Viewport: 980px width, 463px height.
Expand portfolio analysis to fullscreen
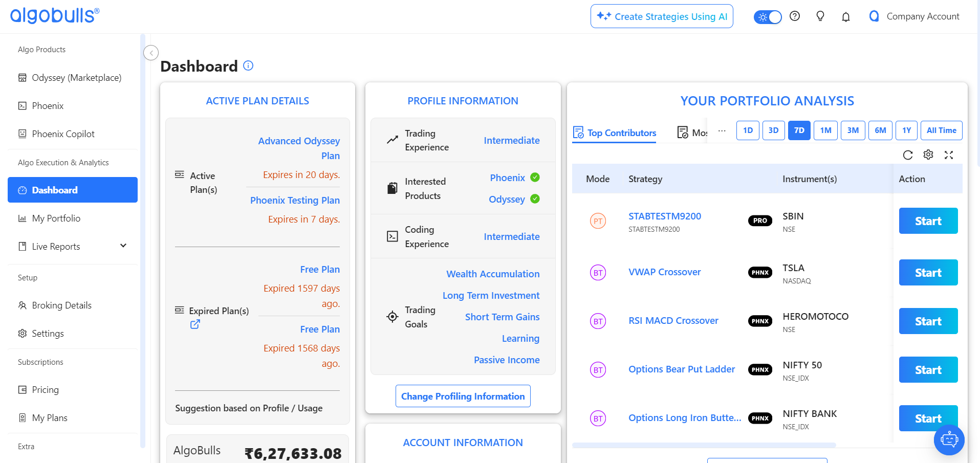pyautogui.click(x=949, y=155)
